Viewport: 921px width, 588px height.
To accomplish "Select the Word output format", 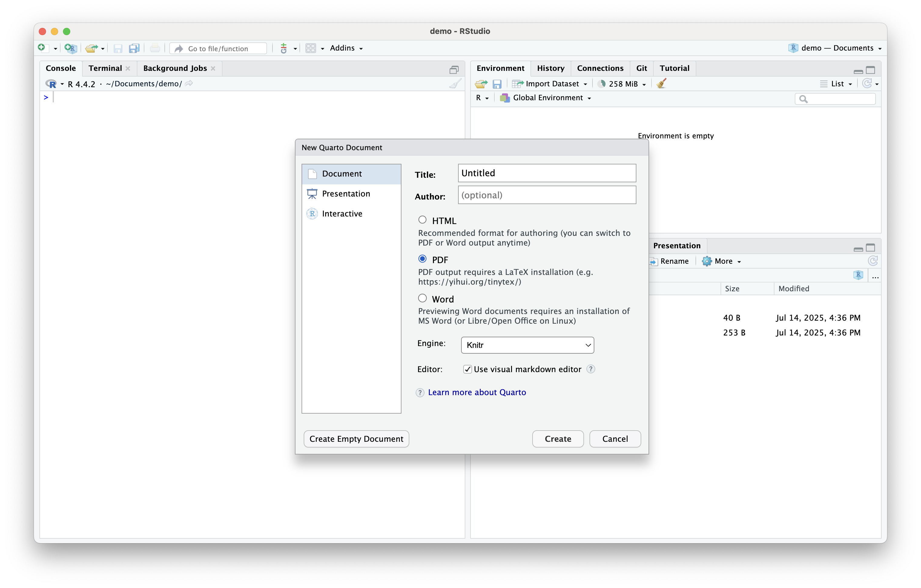I will pos(422,299).
